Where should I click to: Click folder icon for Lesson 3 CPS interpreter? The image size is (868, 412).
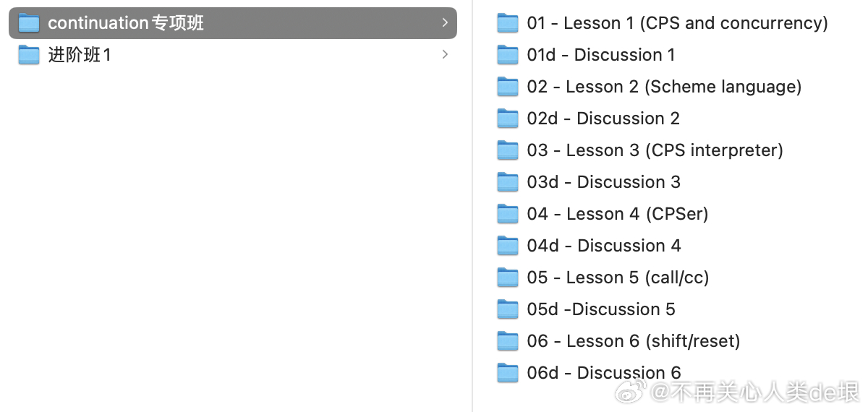coord(508,150)
